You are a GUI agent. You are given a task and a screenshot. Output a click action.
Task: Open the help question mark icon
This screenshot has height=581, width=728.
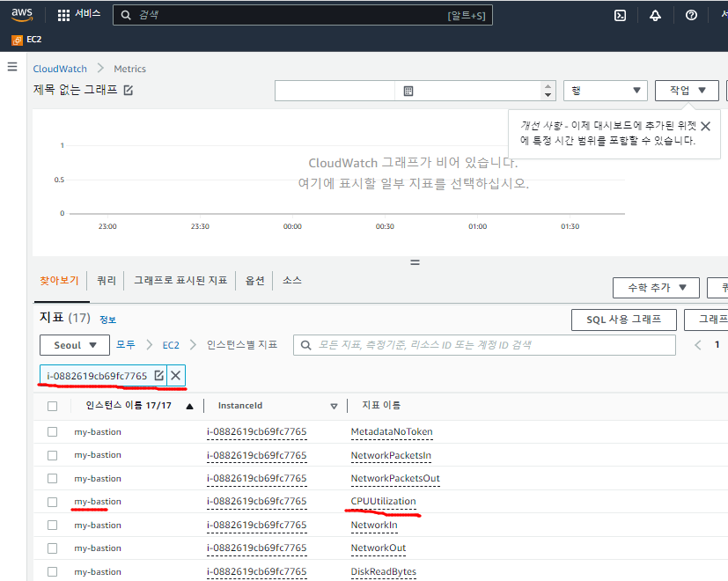[x=691, y=15]
